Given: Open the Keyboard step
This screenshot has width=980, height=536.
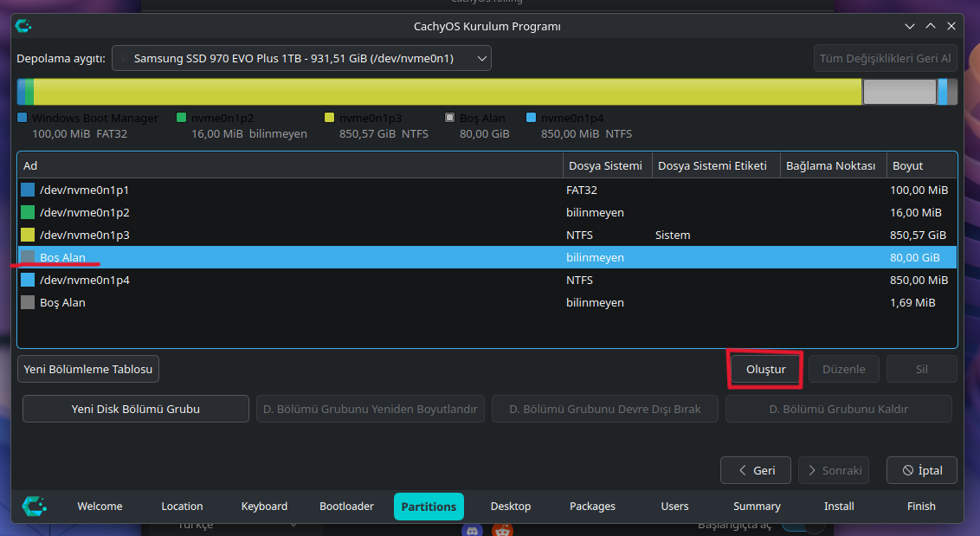Looking at the screenshot, I should 264,506.
